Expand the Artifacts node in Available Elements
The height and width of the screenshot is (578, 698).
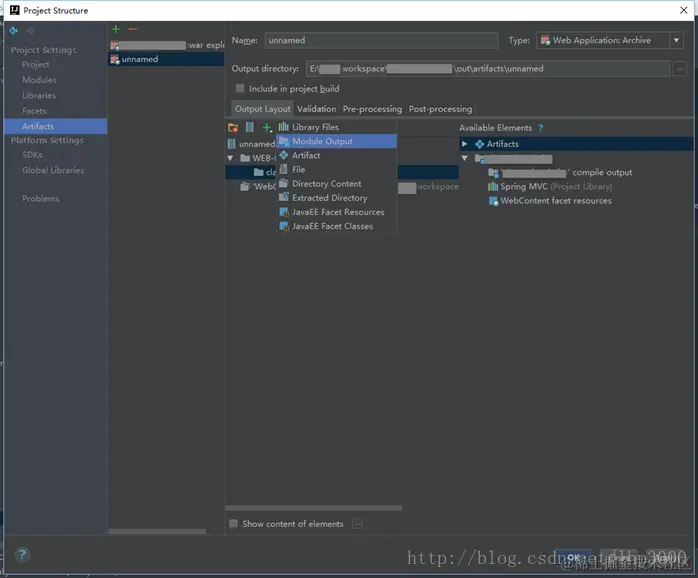[464, 144]
